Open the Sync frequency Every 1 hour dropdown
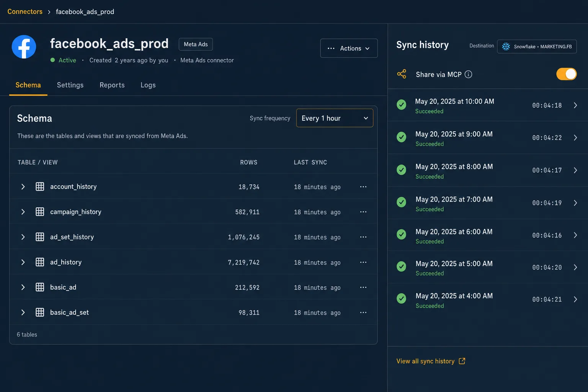The width and height of the screenshot is (588, 392). [x=335, y=118]
